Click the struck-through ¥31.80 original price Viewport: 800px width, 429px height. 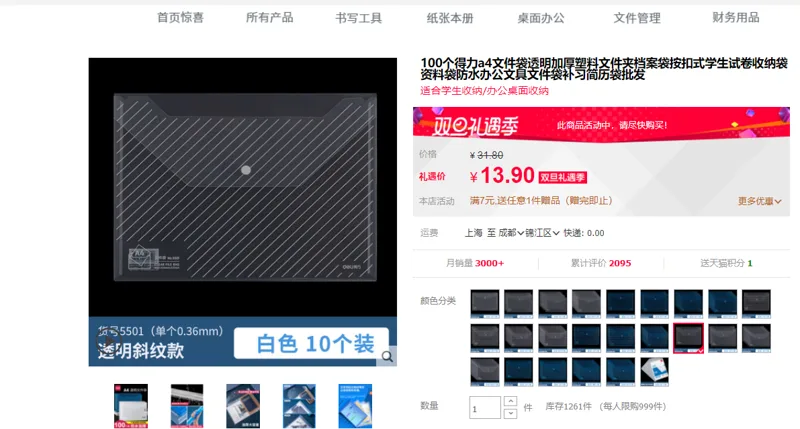(x=486, y=155)
